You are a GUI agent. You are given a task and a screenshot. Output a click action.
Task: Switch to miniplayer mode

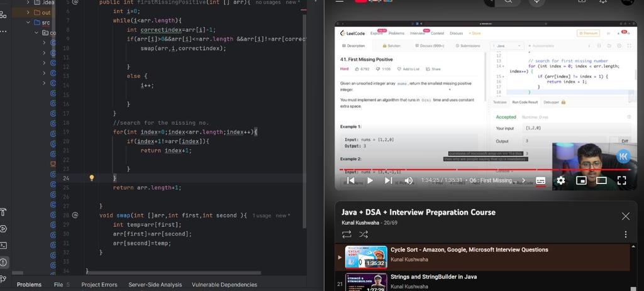581,180
